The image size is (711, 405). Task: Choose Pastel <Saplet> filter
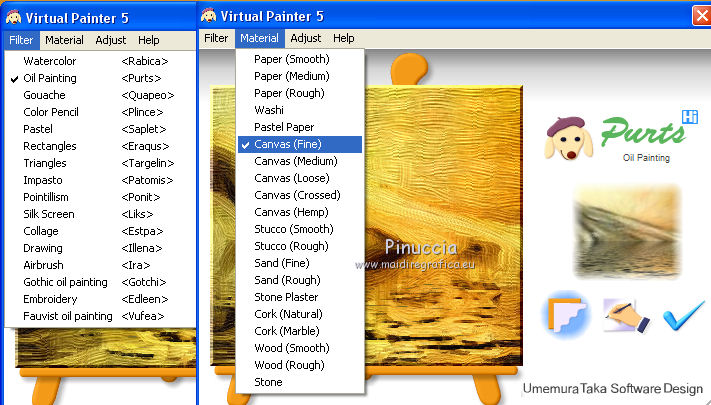coord(100,129)
